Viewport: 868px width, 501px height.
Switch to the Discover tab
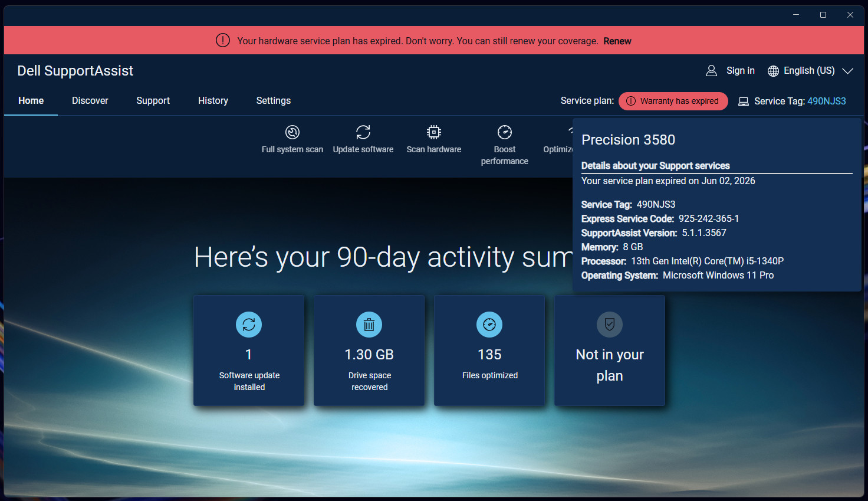tap(90, 101)
